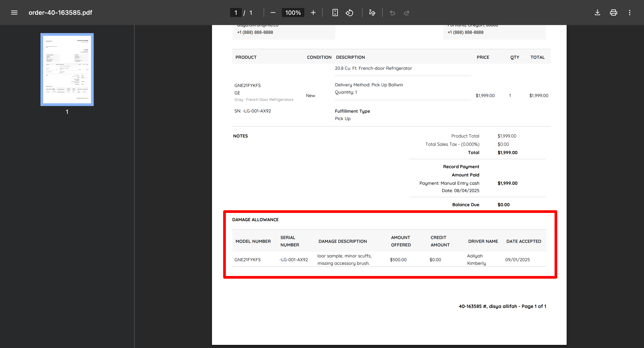Click the PRODUCT column header
The height and width of the screenshot is (348, 644).
coord(246,57)
